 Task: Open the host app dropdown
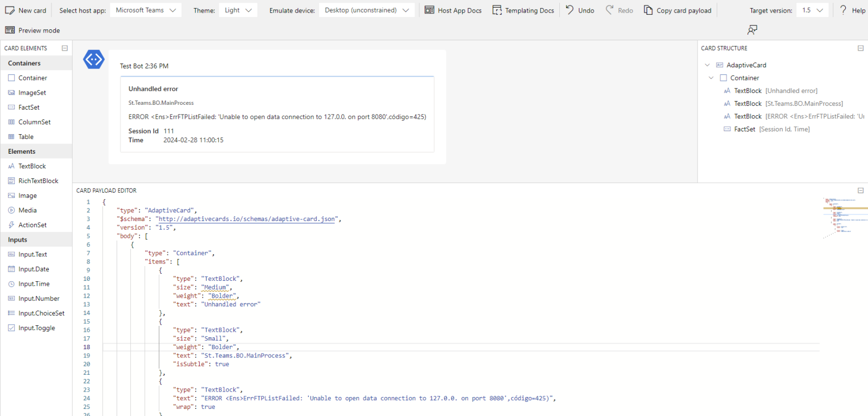[146, 10]
